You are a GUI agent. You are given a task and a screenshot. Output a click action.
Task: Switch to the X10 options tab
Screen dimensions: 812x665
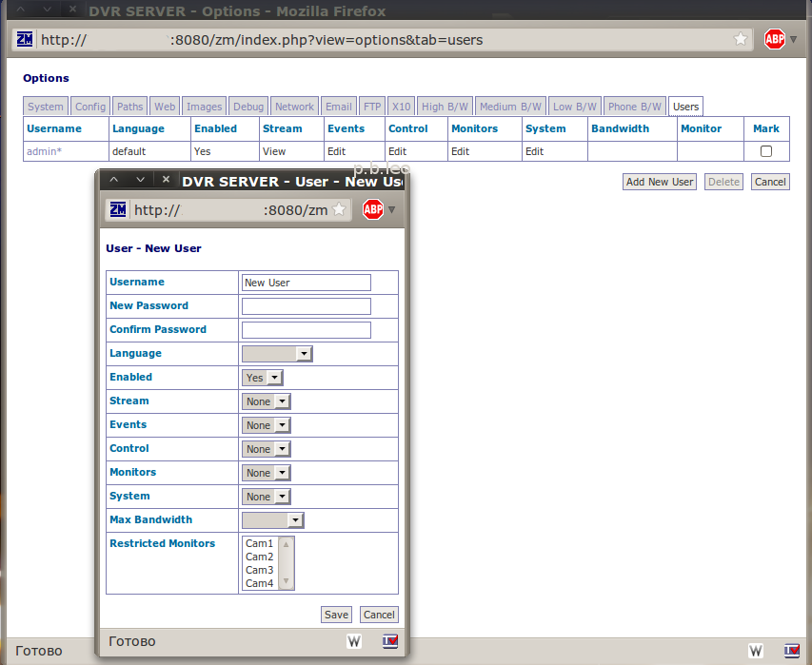pos(401,107)
